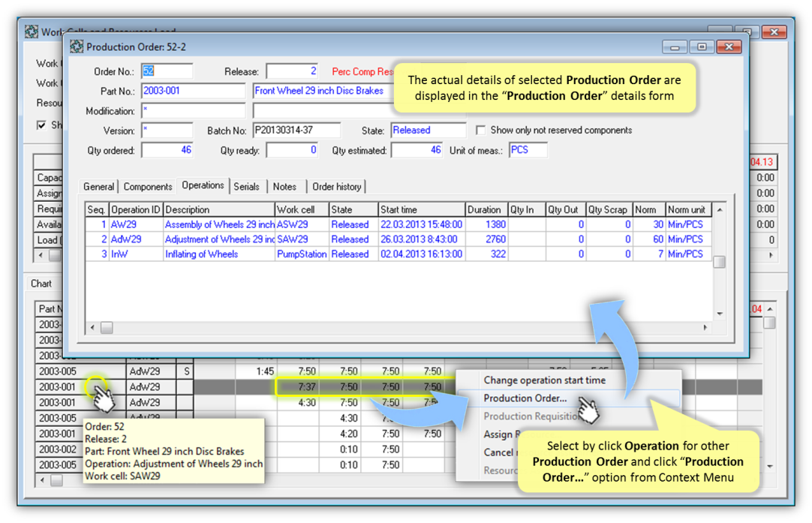Click start time 22.03.2013 15:48:00
Viewport: 812px width, 523px height.
[422, 225]
